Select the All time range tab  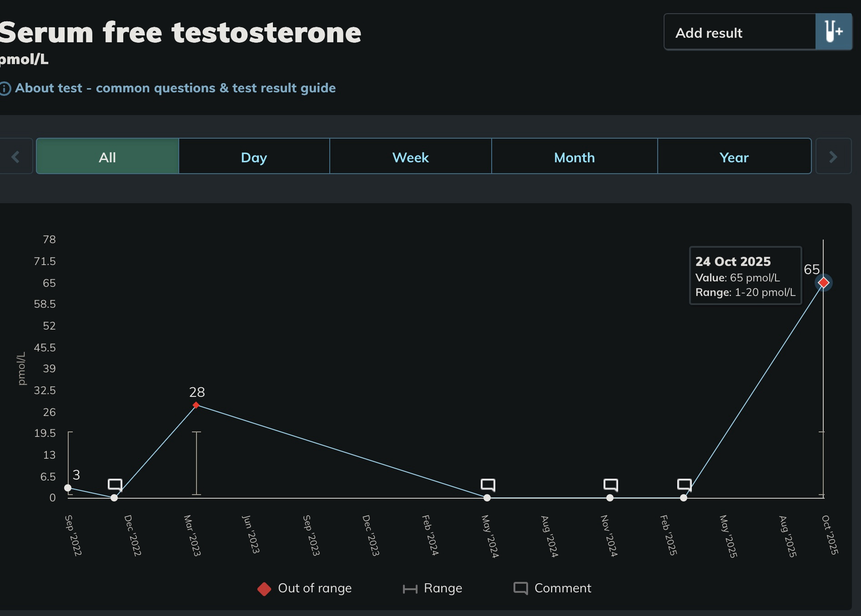click(x=107, y=157)
